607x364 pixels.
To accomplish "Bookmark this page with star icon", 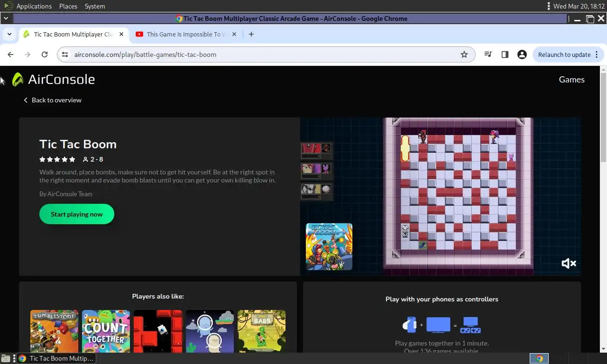I will point(464,55).
